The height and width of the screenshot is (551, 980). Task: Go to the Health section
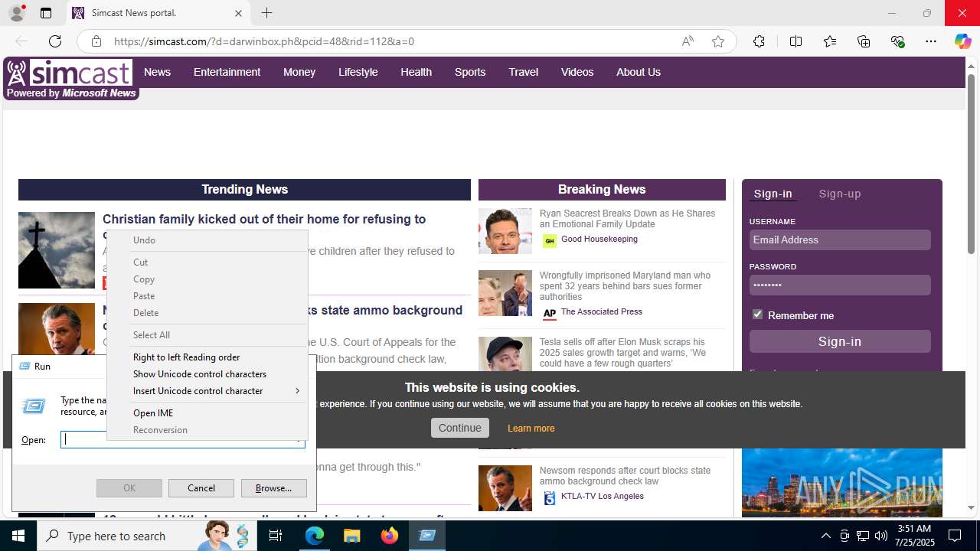point(416,72)
